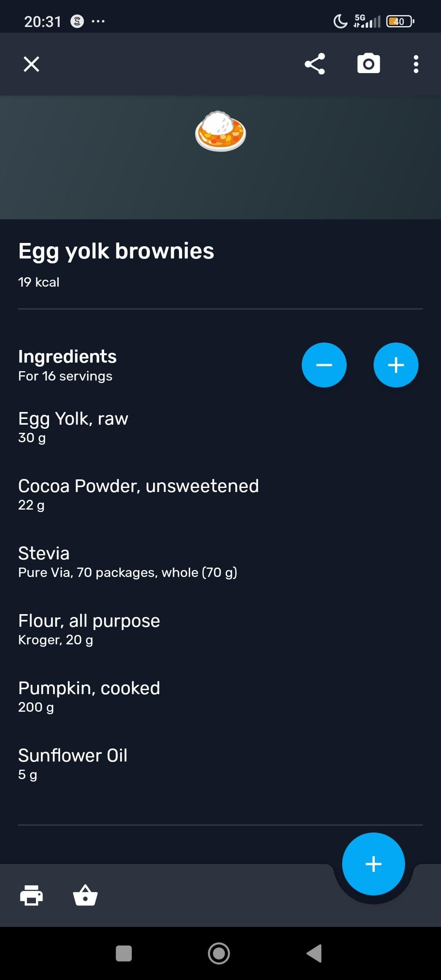Tap the share icon

coord(315,64)
